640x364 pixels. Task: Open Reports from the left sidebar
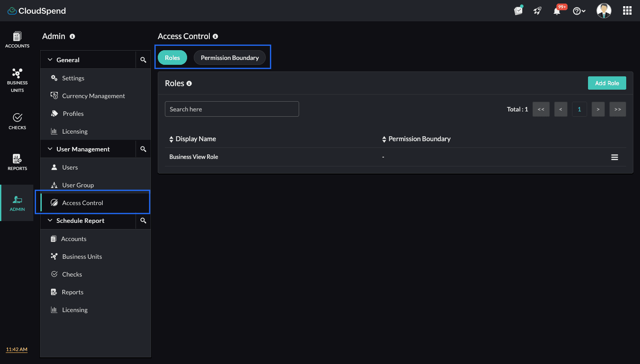[x=17, y=162]
